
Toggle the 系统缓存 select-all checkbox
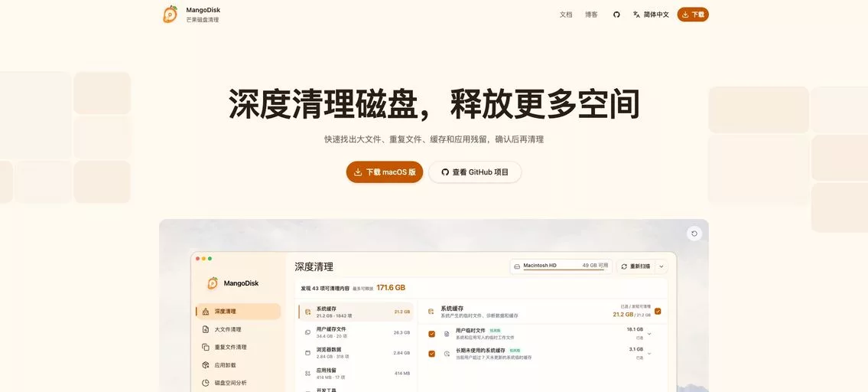coord(658,311)
